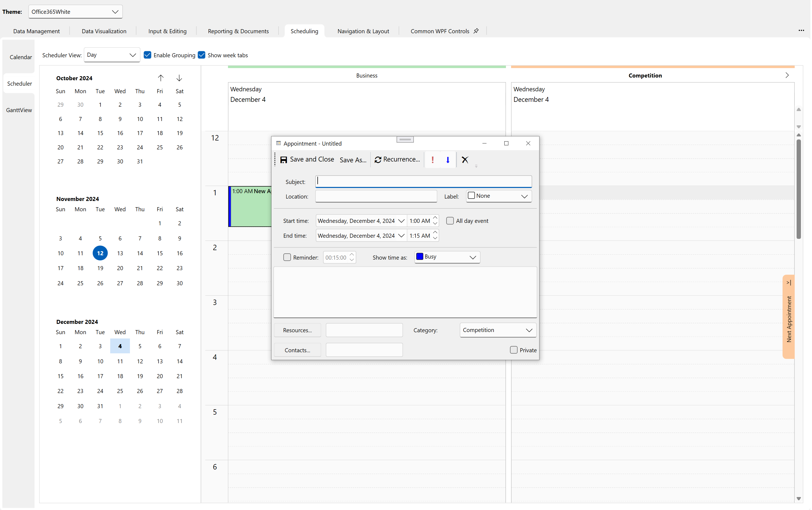Click the toolbar grip handle in appointment dialog
This screenshot has width=812, height=510.
point(275,159)
